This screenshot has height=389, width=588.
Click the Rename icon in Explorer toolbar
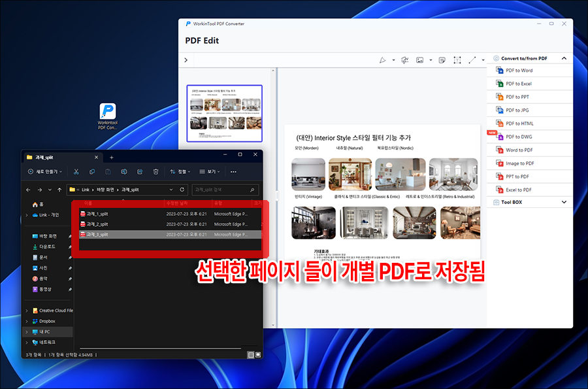pyautogui.click(x=123, y=171)
